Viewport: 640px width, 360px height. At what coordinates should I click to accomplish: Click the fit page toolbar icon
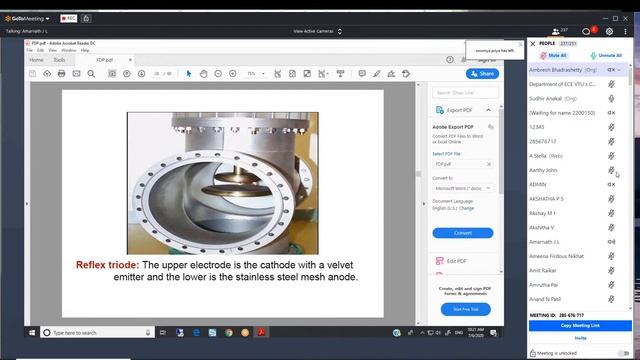tap(292, 74)
